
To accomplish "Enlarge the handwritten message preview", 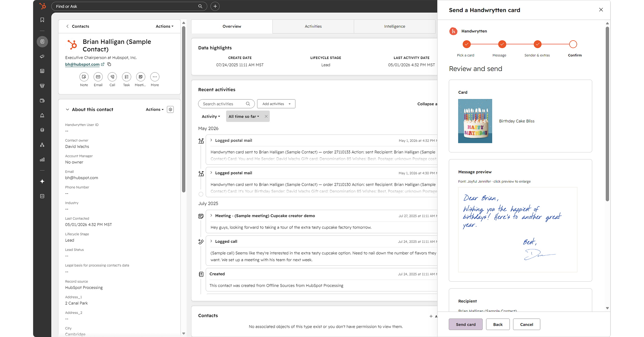I will click(x=518, y=230).
